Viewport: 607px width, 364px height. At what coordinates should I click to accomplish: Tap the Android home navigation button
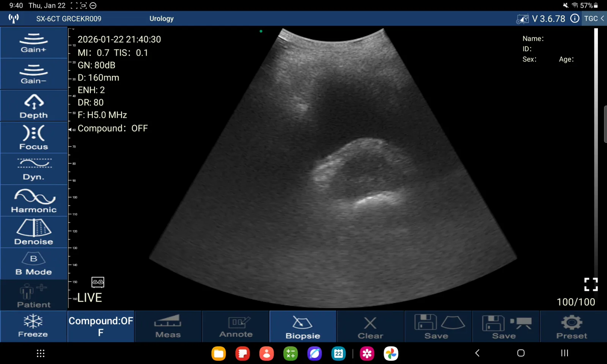521,353
